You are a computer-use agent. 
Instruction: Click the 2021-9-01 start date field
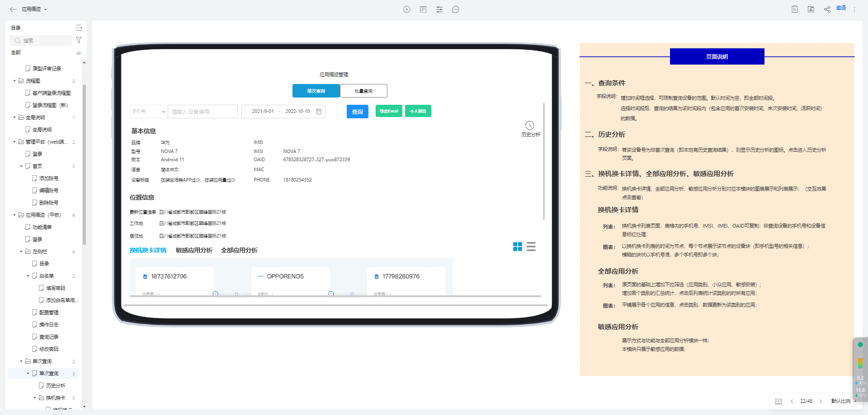tap(263, 112)
